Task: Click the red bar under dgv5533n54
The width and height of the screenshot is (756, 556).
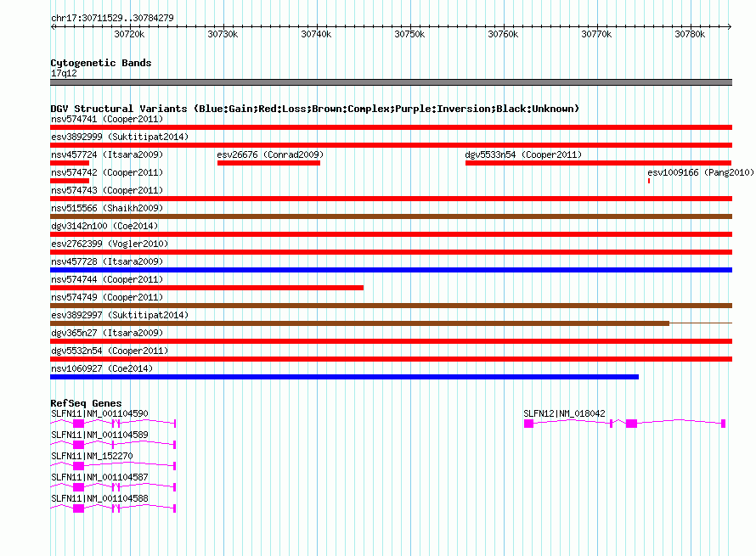Action: click(x=598, y=163)
